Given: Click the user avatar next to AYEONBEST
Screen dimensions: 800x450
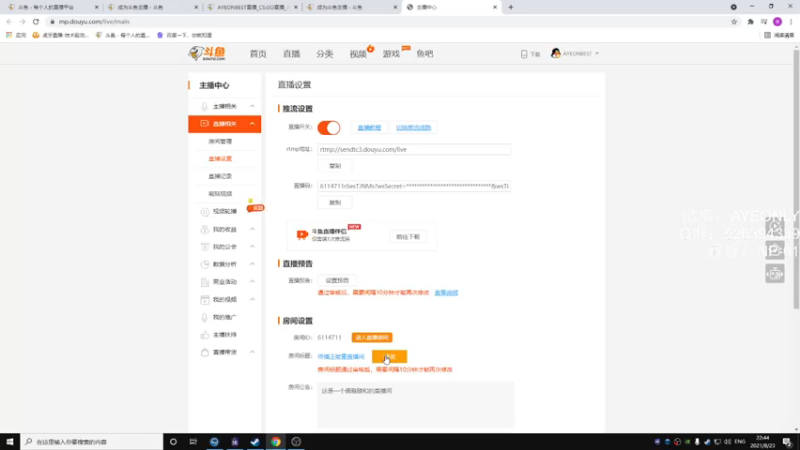Looking at the screenshot, I should pyautogui.click(x=556, y=53).
